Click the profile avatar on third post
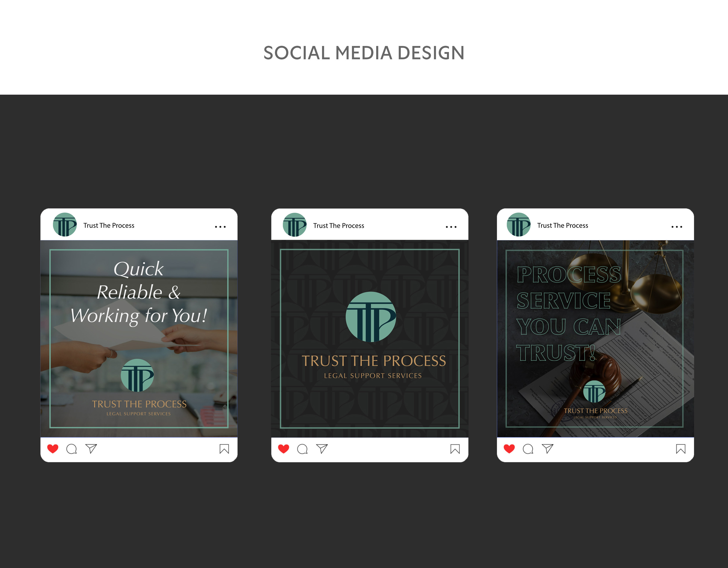This screenshot has height=568, width=728. 518,225
